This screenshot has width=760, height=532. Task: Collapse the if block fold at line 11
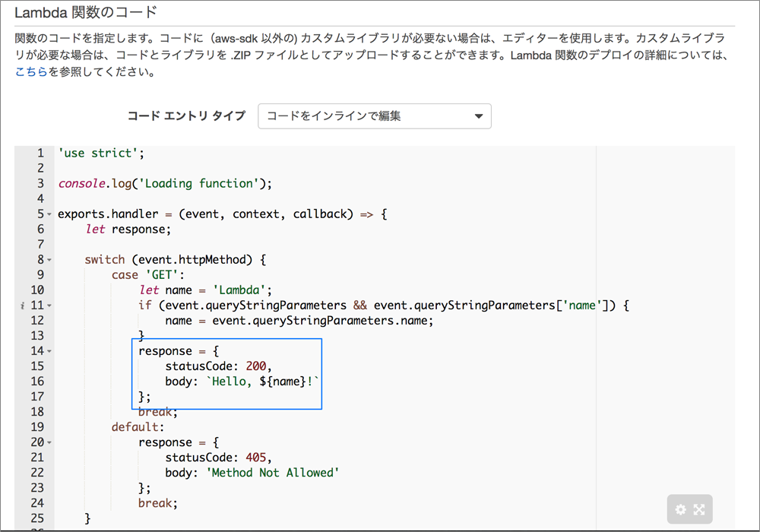[49, 306]
